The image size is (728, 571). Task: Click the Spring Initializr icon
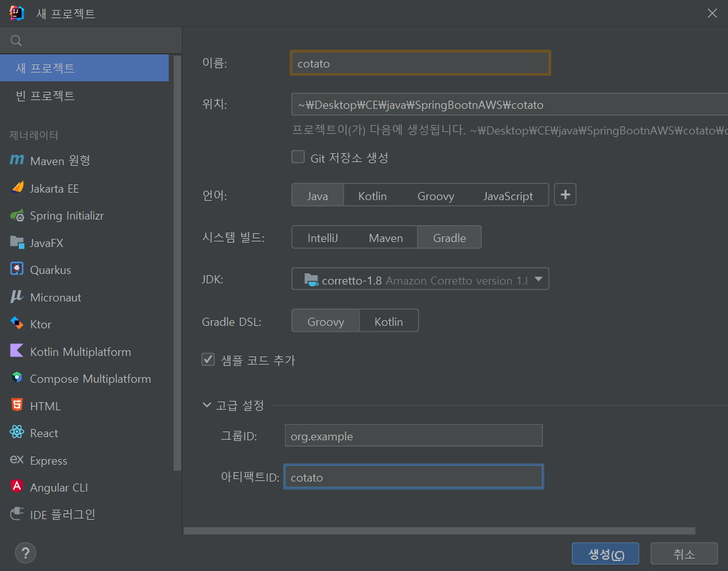17,215
